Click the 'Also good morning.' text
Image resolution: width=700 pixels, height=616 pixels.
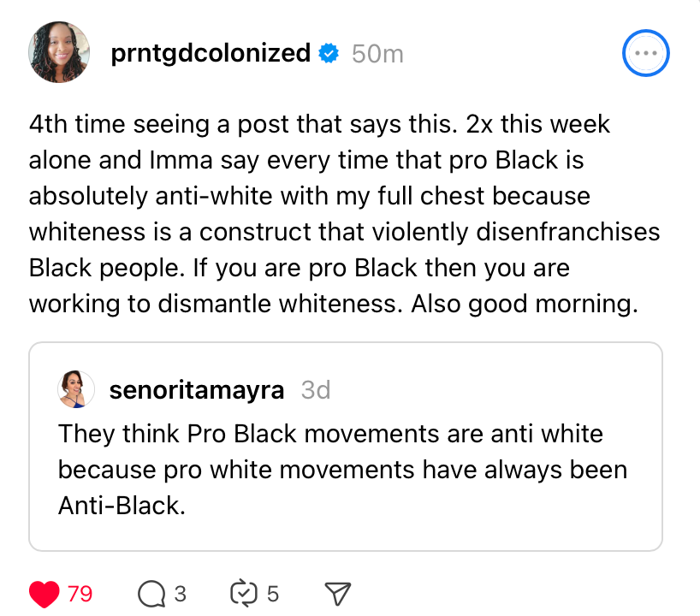coord(525,304)
